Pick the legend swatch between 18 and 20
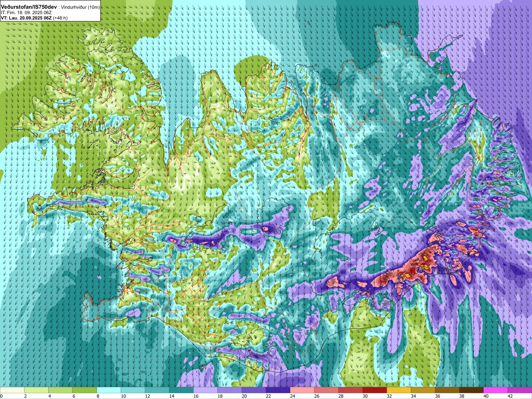The width and height of the screenshot is (532, 399). tap(230, 390)
